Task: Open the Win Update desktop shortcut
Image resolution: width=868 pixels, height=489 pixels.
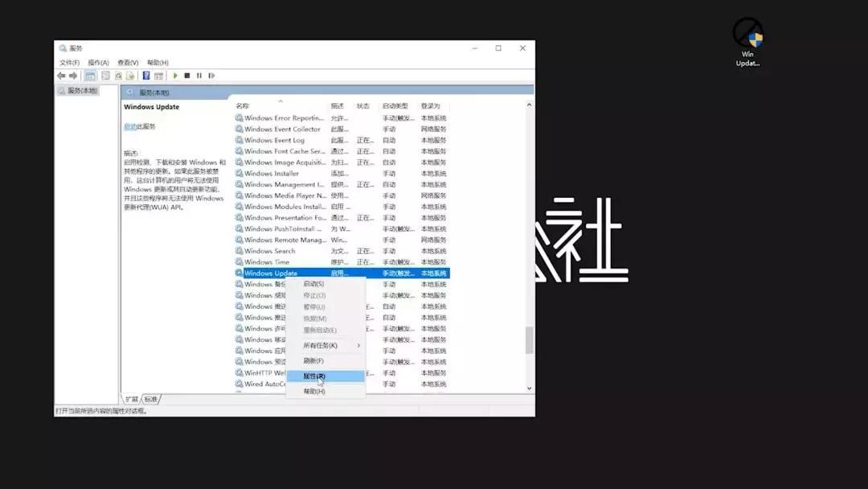Action: [747, 36]
